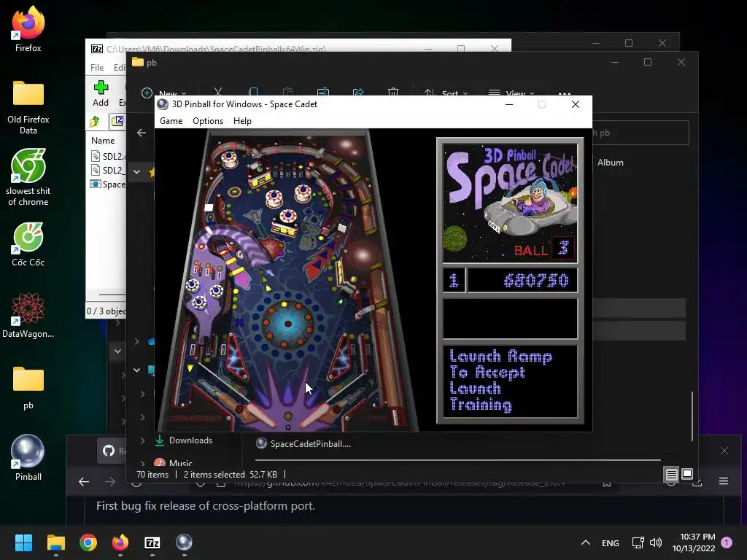Open the Old Firefox Data folder

28,107
